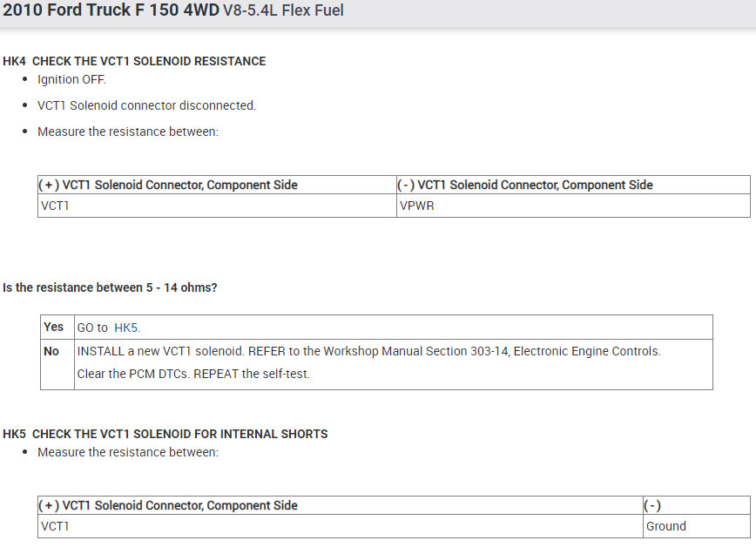
Task: Click the Measure the resistance line under HK4
Action: (128, 132)
